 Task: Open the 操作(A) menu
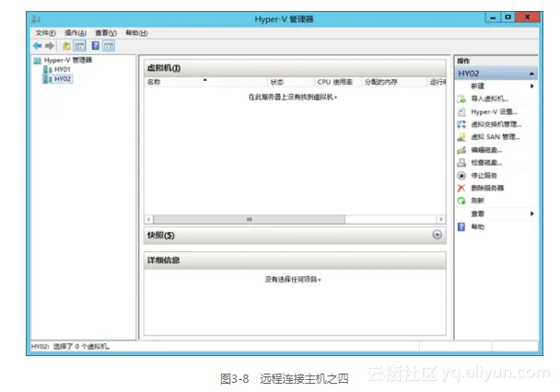click(76, 33)
